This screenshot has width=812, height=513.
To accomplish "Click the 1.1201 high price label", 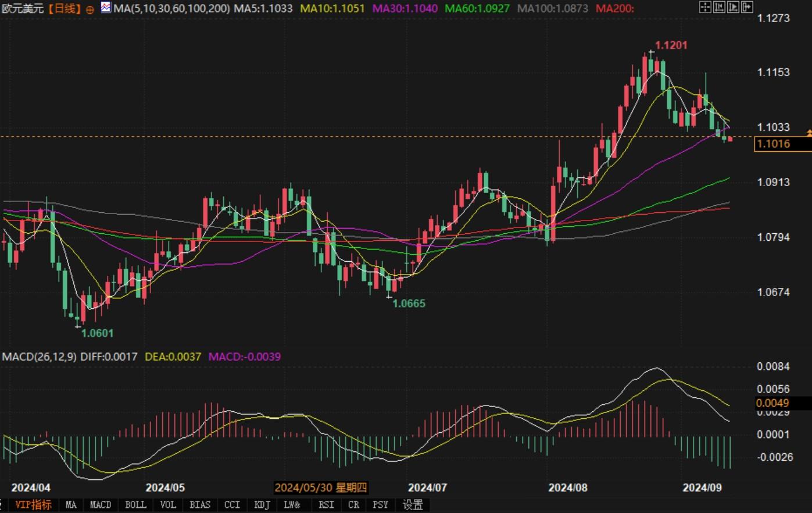I will [671, 45].
